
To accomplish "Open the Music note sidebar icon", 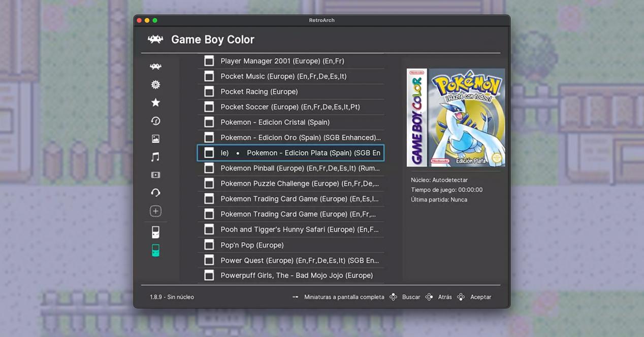I will (155, 157).
